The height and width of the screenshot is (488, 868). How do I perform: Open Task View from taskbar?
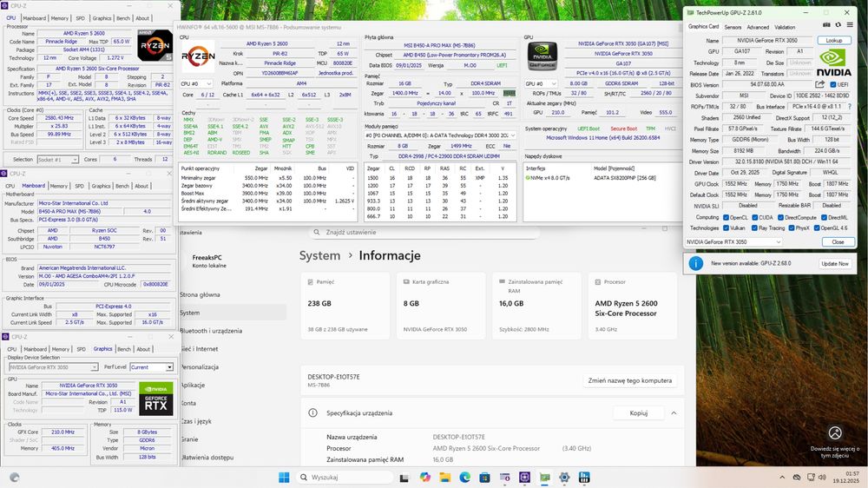tap(404, 478)
